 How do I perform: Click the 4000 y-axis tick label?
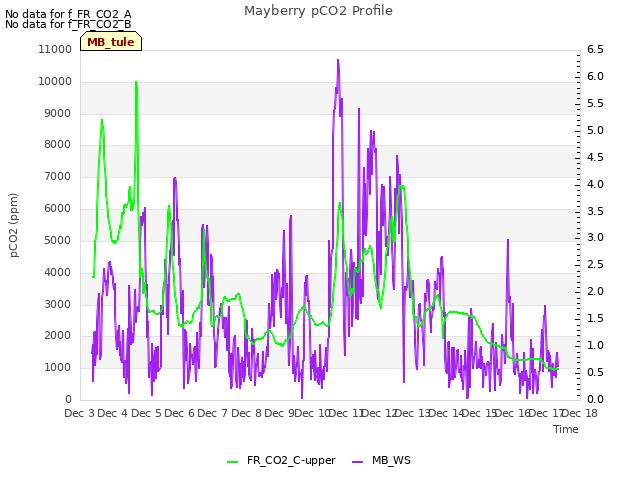click(58, 272)
